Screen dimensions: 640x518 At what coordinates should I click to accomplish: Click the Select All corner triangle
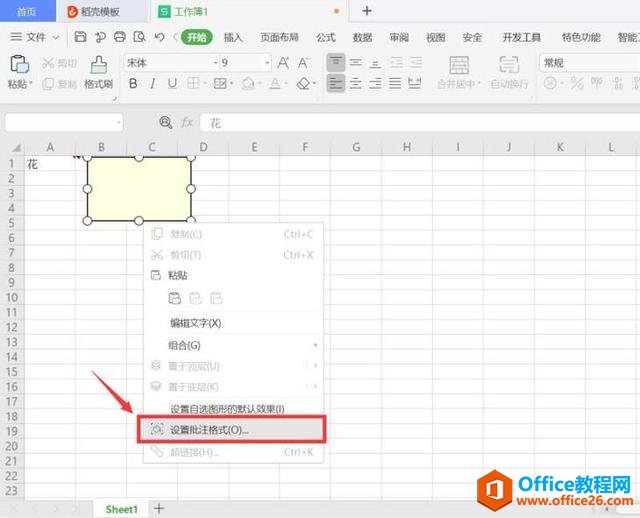[x=15, y=147]
